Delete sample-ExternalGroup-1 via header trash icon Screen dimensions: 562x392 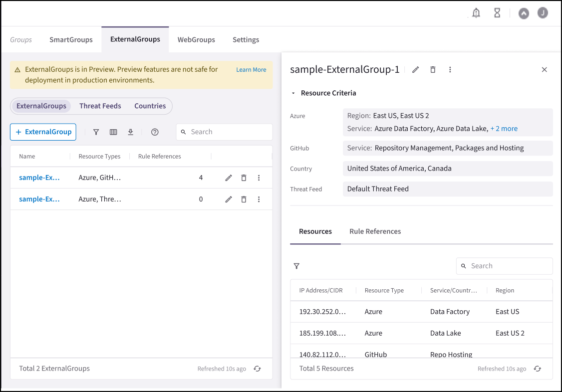tap(433, 70)
